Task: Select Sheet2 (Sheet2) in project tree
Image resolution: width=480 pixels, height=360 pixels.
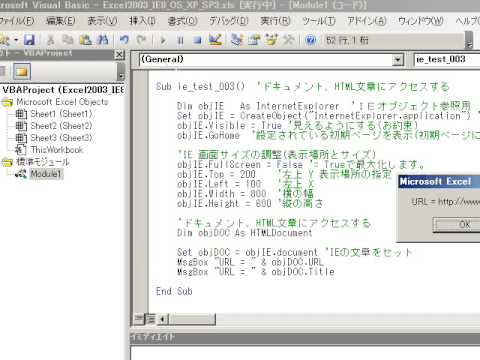Action: tap(61, 126)
